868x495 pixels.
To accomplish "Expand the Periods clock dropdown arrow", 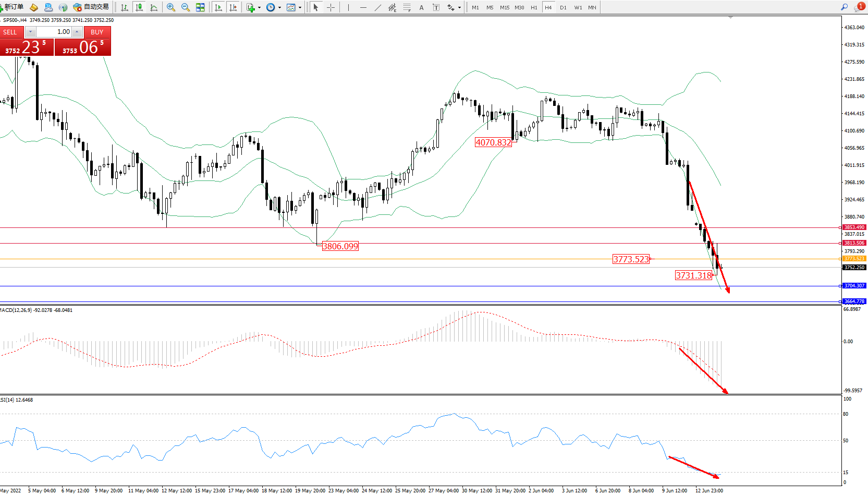I will coord(279,7).
